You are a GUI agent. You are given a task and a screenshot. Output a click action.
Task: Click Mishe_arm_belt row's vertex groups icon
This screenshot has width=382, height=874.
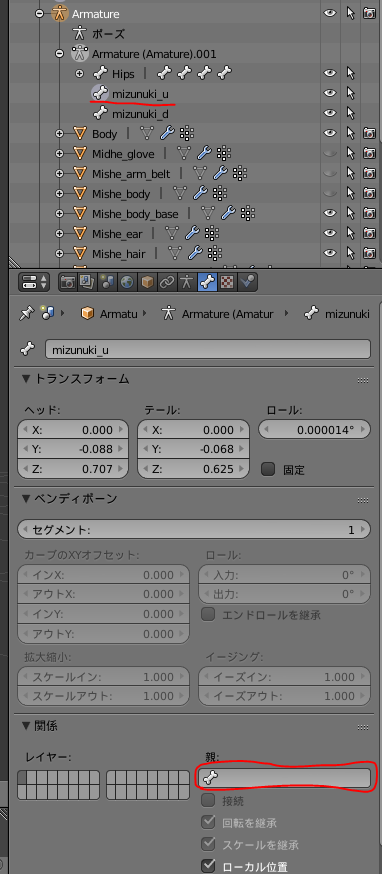[239, 174]
